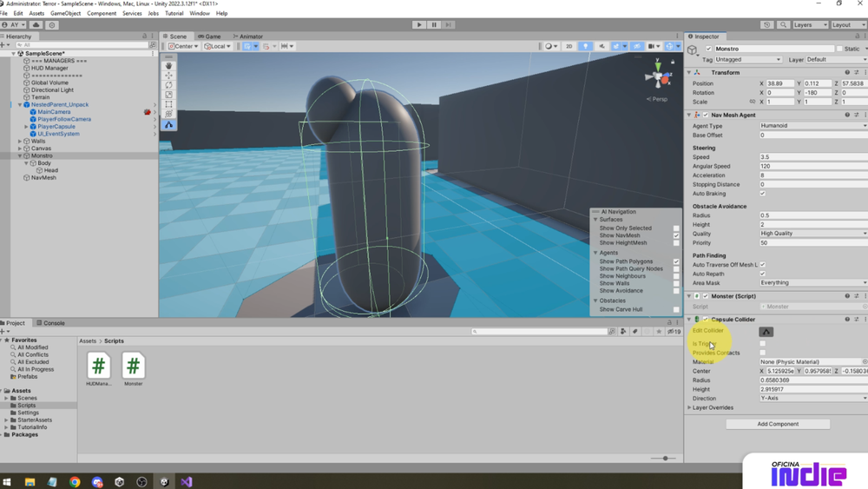Click the Play button
The width and height of the screenshot is (868, 489).
point(419,25)
